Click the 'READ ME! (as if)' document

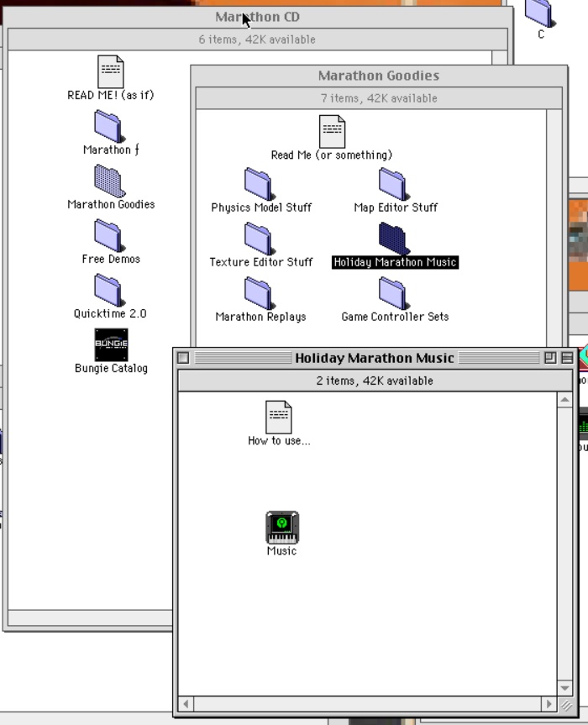click(x=111, y=71)
